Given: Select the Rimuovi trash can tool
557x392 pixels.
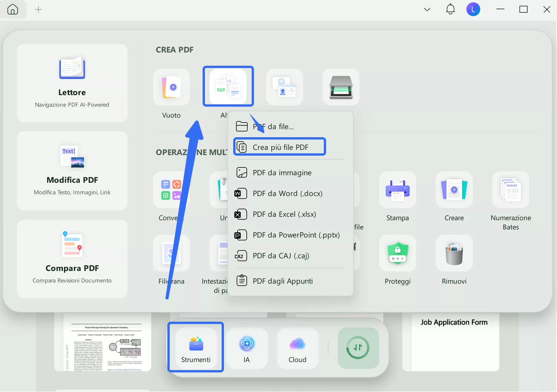Looking at the screenshot, I should (x=454, y=253).
